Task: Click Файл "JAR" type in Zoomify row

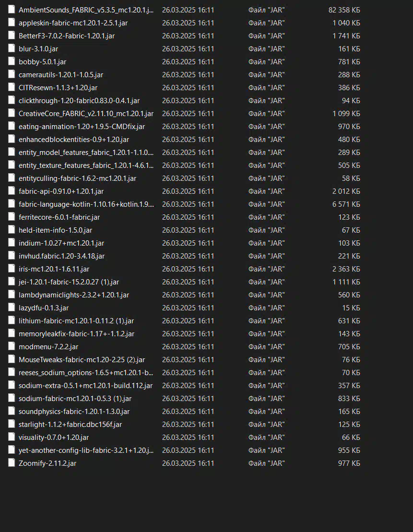Action: click(x=266, y=463)
